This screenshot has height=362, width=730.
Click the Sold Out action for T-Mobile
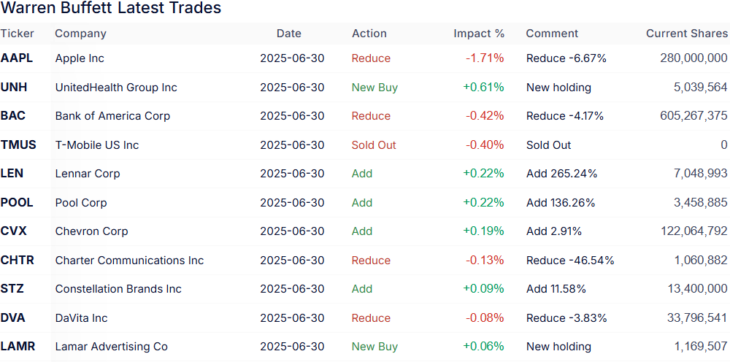[374, 145]
